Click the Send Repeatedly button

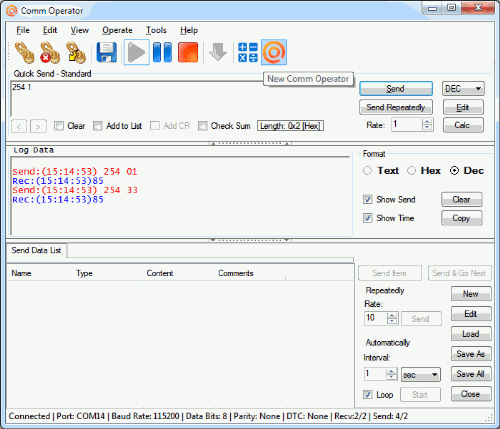(x=396, y=107)
